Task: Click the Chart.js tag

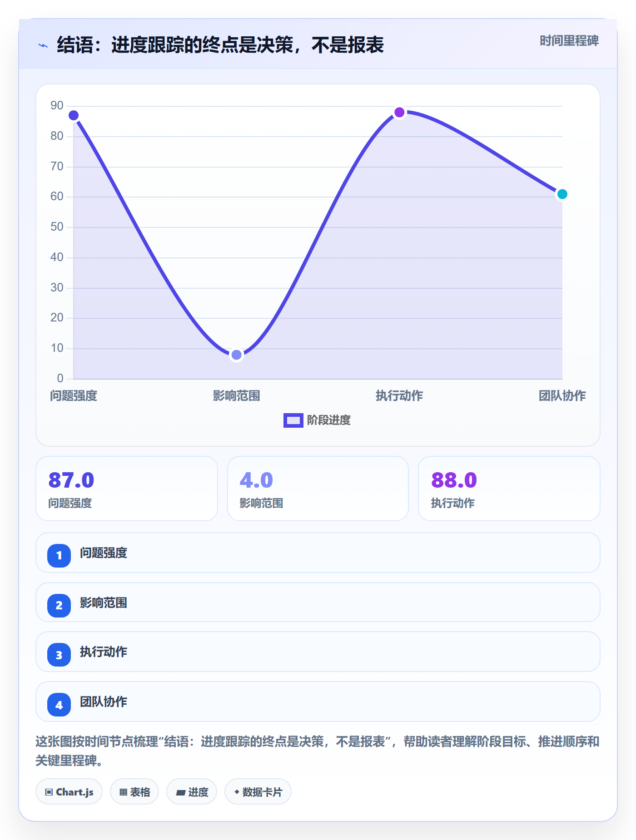Action: (69, 792)
